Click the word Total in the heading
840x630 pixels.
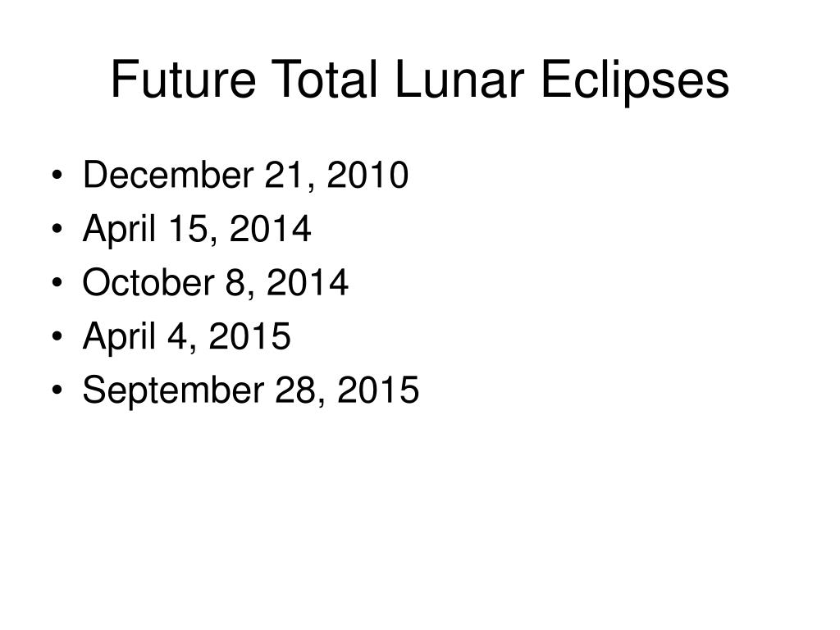(325, 80)
